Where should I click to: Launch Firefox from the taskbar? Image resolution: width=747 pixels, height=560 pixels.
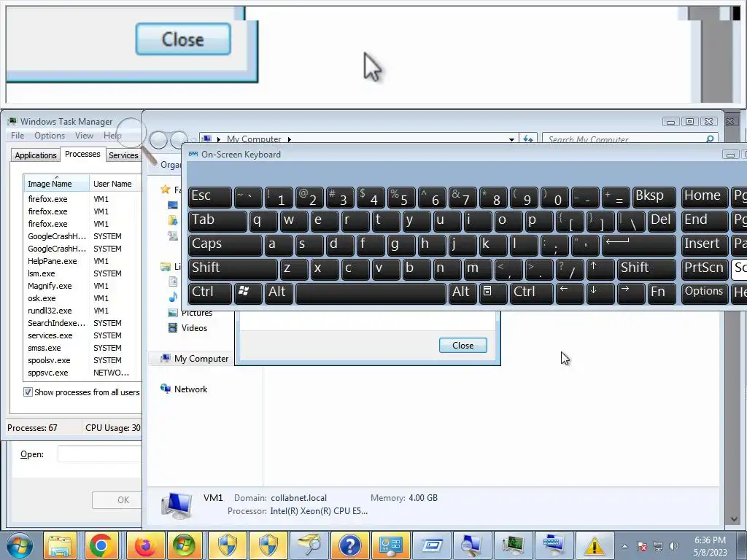[x=145, y=545]
